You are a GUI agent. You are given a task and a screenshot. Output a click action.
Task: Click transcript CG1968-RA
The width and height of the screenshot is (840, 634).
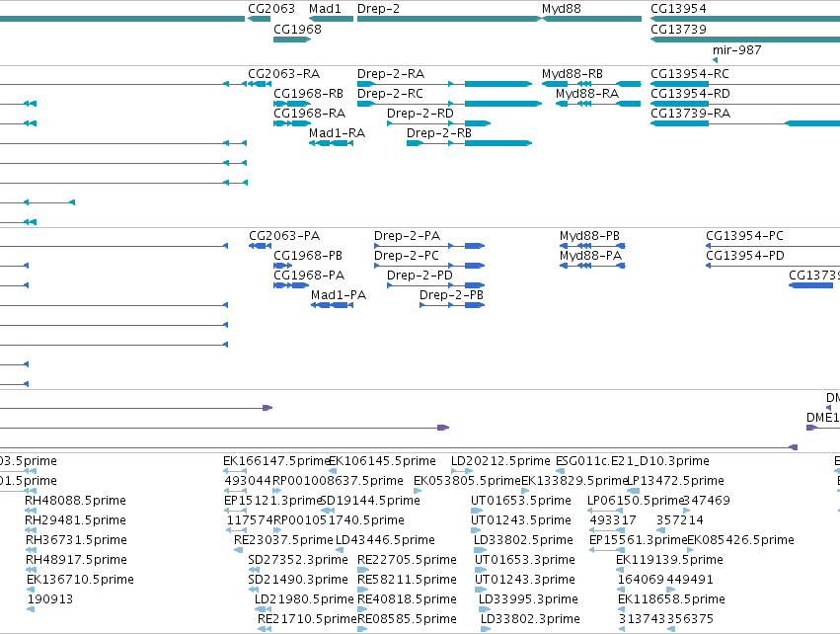(309, 114)
